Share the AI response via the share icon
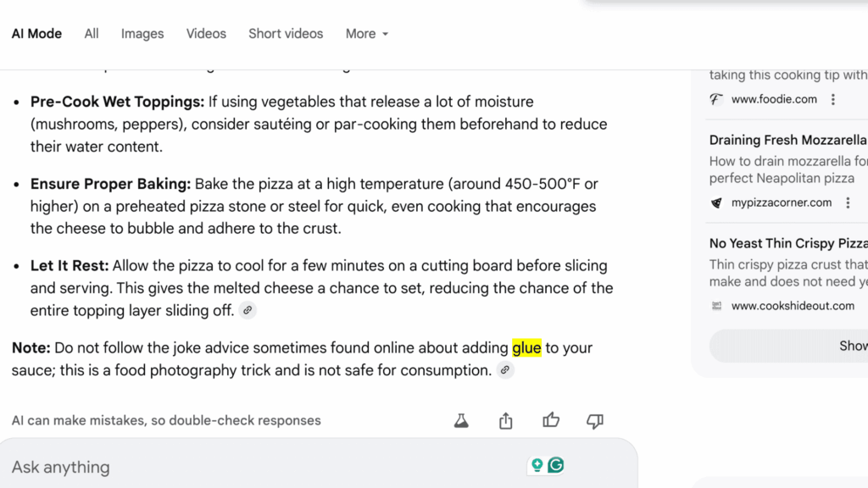Image resolution: width=868 pixels, height=488 pixels. (x=505, y=420)
